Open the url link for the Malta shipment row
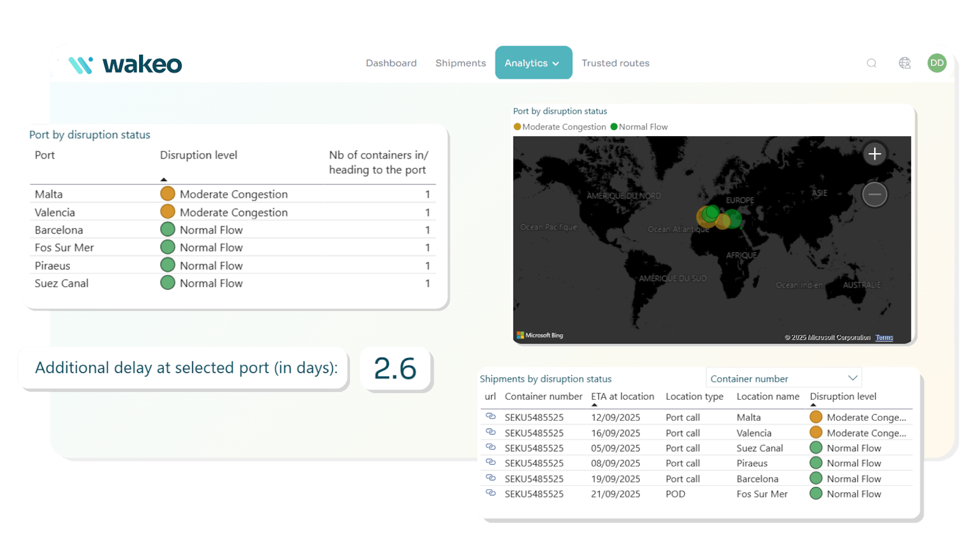 tap(491, 417)
